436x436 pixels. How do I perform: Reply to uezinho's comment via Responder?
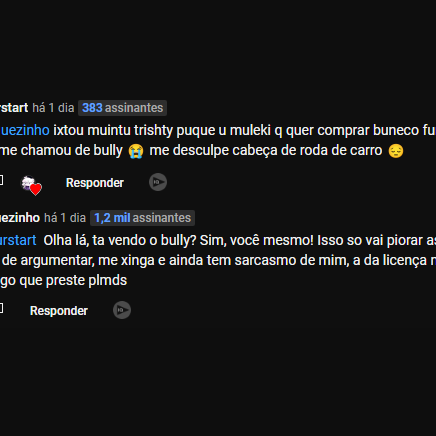[59, 311]
